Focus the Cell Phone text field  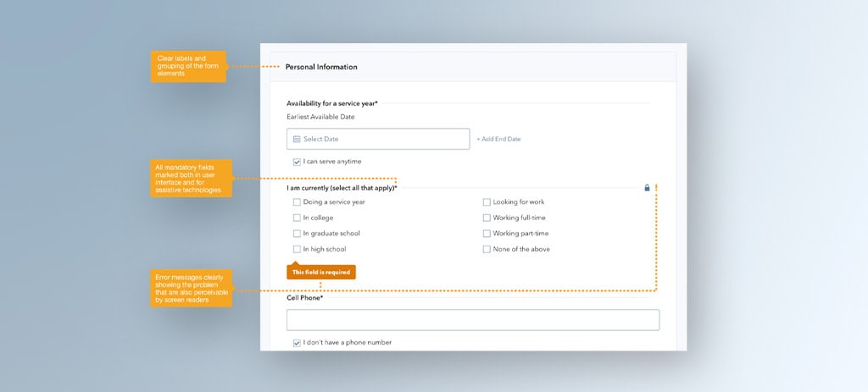click(473, 320)
